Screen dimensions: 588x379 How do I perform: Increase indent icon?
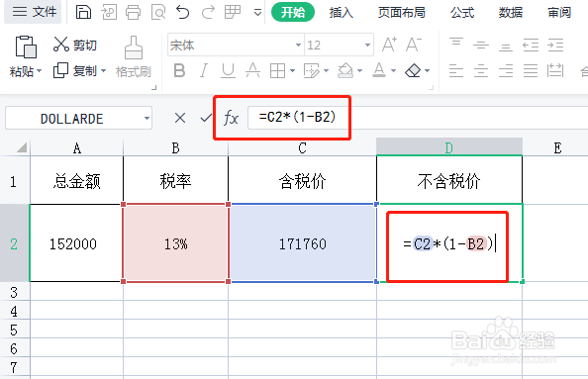(555, 45)
